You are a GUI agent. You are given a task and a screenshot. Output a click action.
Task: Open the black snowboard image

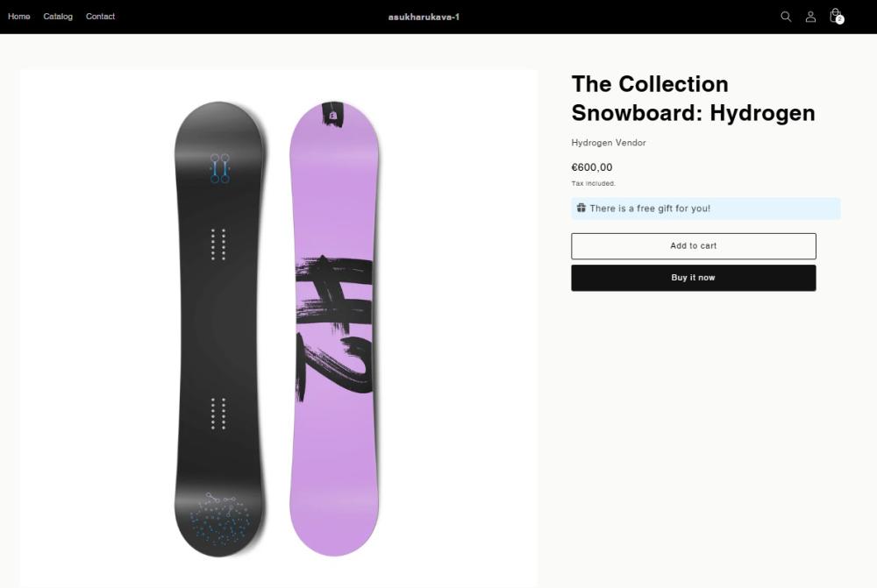click(219, 329)
